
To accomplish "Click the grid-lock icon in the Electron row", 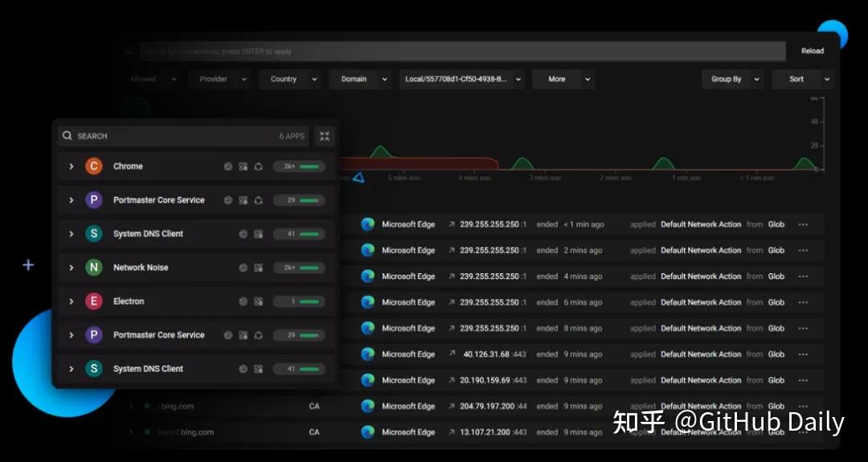I will pos(258,301).
